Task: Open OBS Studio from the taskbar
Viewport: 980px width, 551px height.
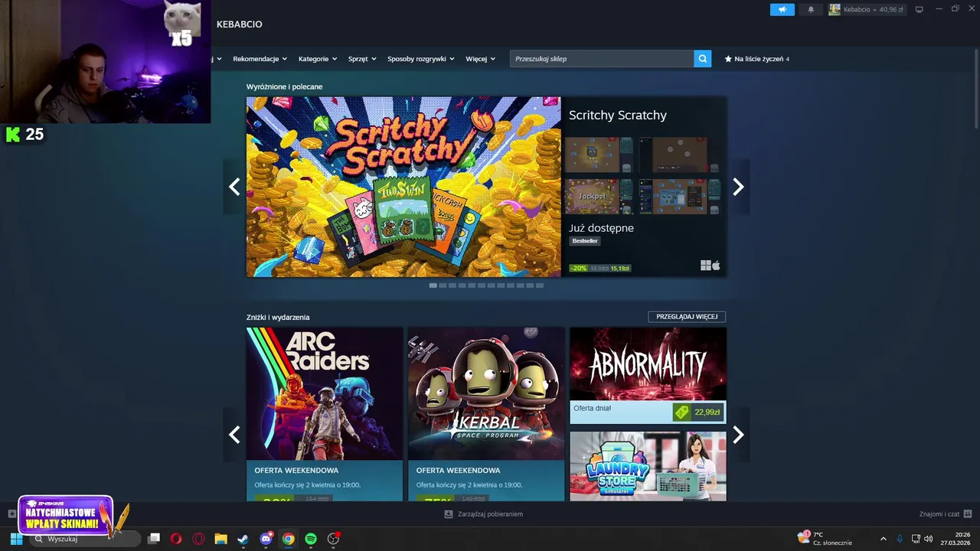Action: click(x=333, y=539)
